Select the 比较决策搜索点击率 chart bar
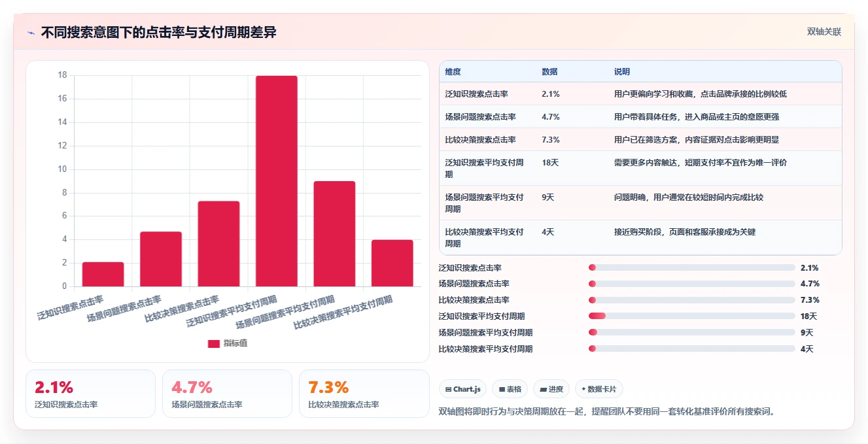 point(218,244)
